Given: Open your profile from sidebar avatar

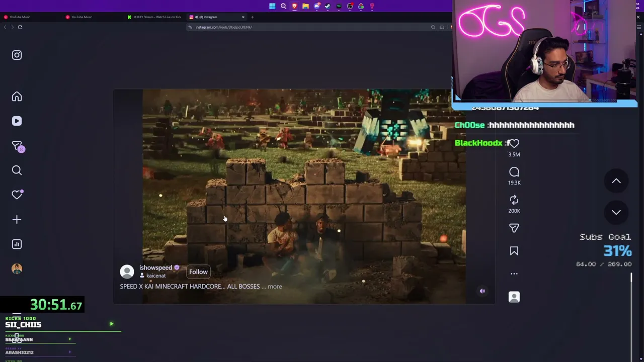Looking at the screenshot, I should click(x=17, y=269).
